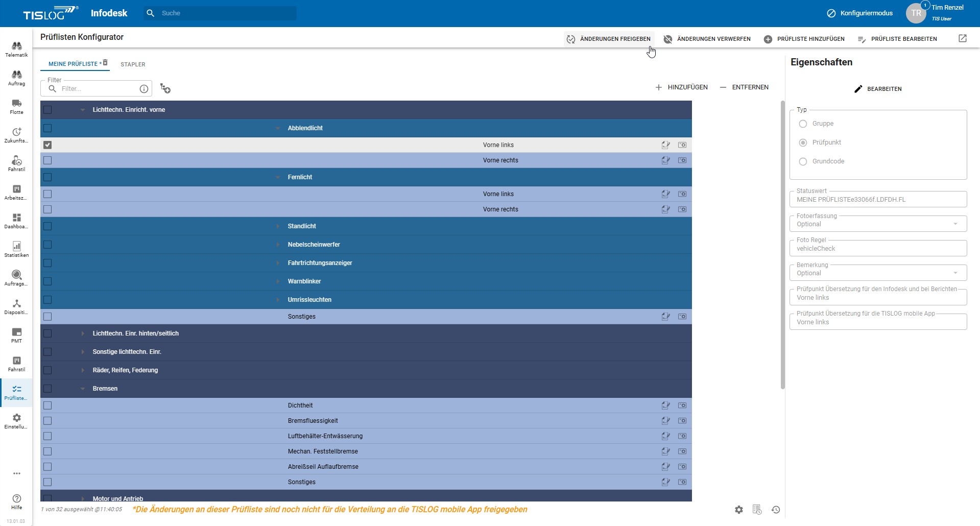980x526 pixels.
Task: Open external window icon at top right
Action: [x=963, y=38]
